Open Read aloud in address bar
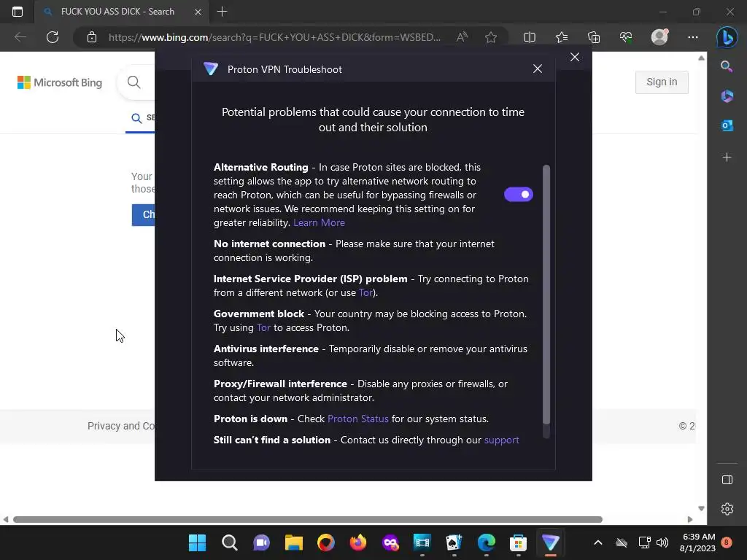The width and height of the screenshot is (747, 560). coord(462,37)
